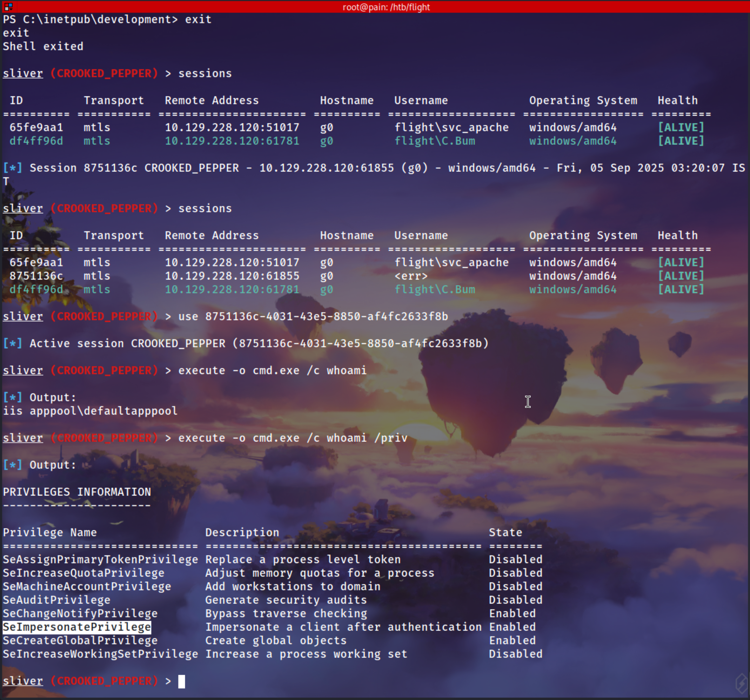The width and height of the screenshot is (750, 700).
Task: Click the <err> username entry
Action: [410, 276]
